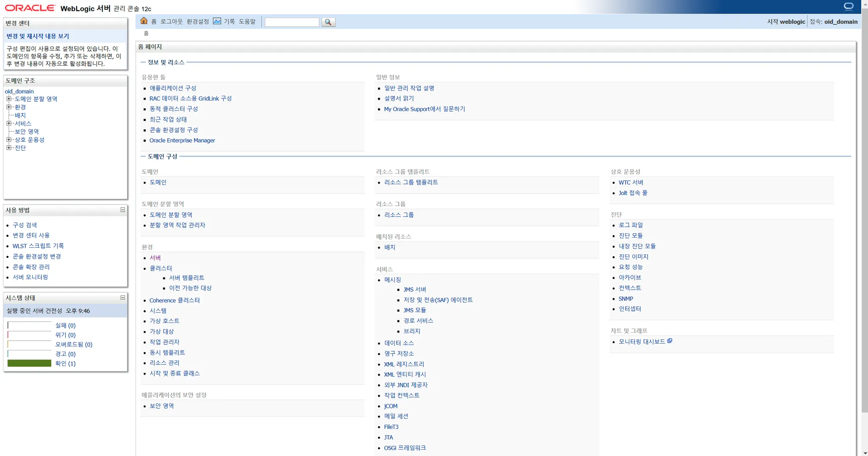Click the magnifying glass search button
The height and width of the screenshot is (456, 868).
tap(328, 22)
